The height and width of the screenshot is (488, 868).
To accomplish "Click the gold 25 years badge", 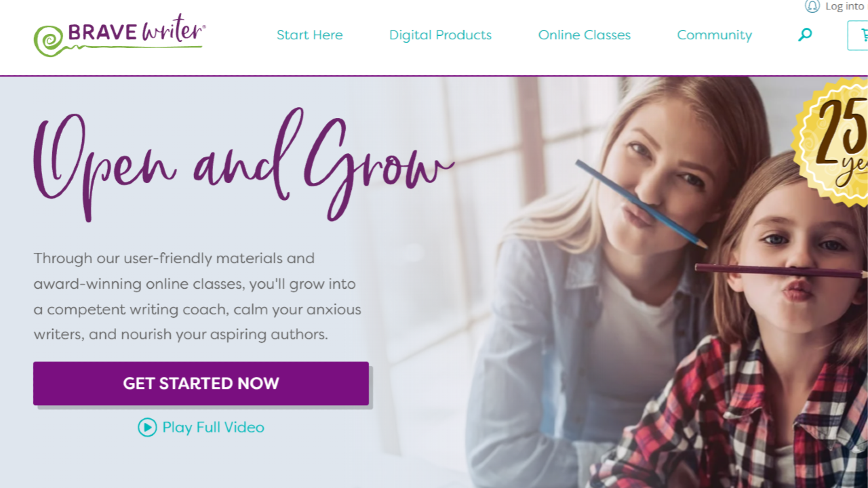I will tap(832, 141).
